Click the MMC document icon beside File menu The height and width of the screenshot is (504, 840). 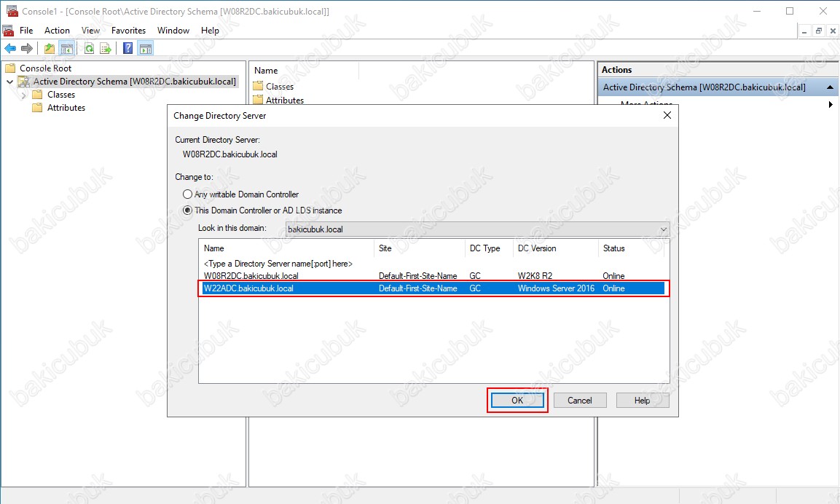8,31
